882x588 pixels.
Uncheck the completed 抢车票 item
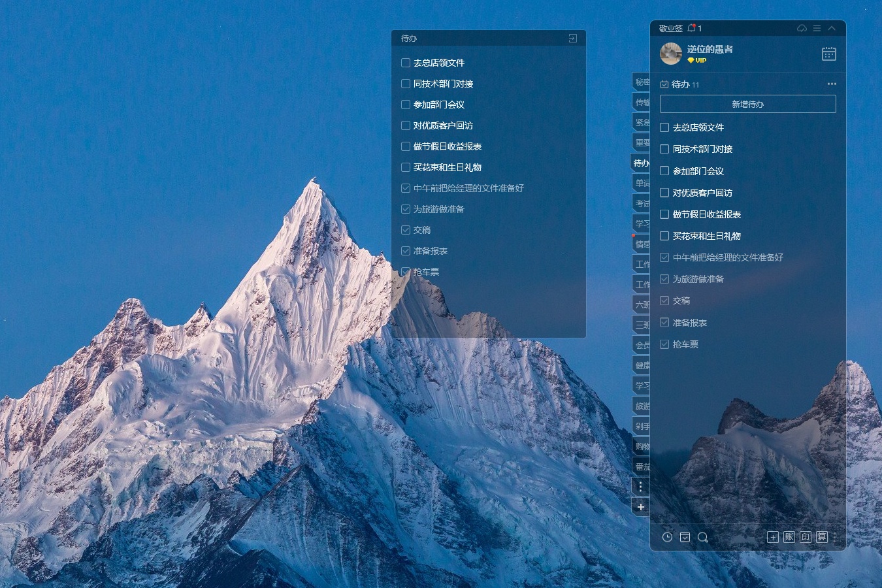664,344
